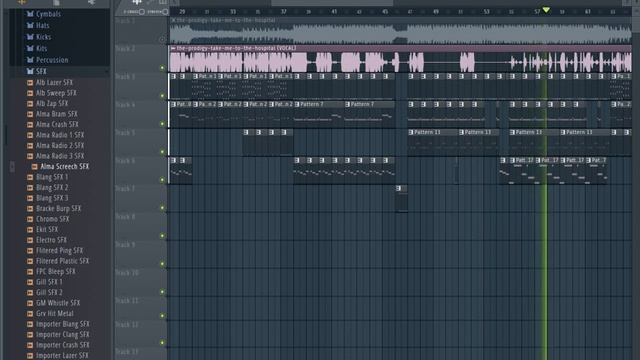The width and height of the screenshot is (640, 360).
Task: Click the green playhead marker at bar 57
Action: 546,10
